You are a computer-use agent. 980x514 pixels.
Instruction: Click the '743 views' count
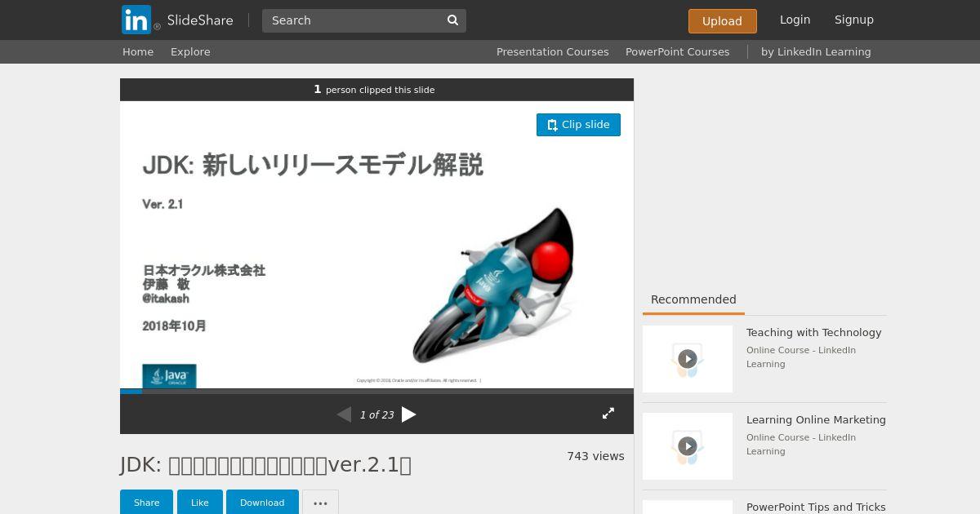[595, 456]
